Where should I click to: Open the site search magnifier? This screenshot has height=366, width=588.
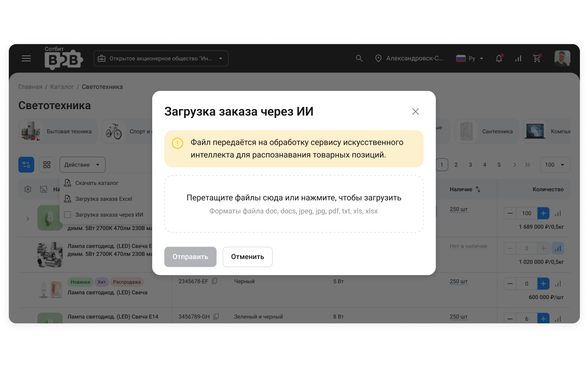coord(359,58)
